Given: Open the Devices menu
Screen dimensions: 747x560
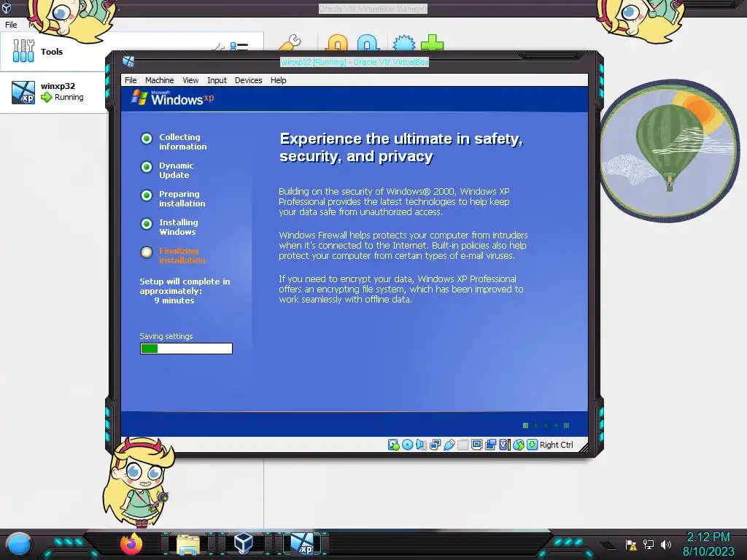Looking at the screenshot, I should [248, 80].
